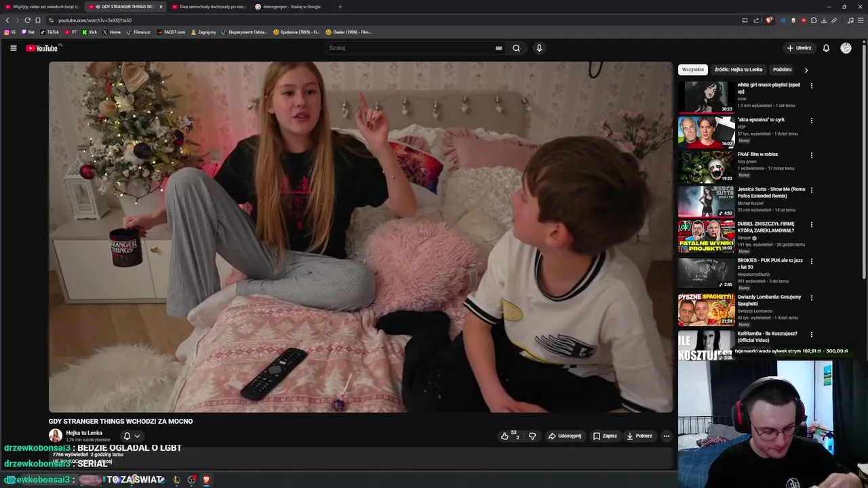Show more filter chips with the right arrow
Screen dimensions: 868x488
point(806,70)
